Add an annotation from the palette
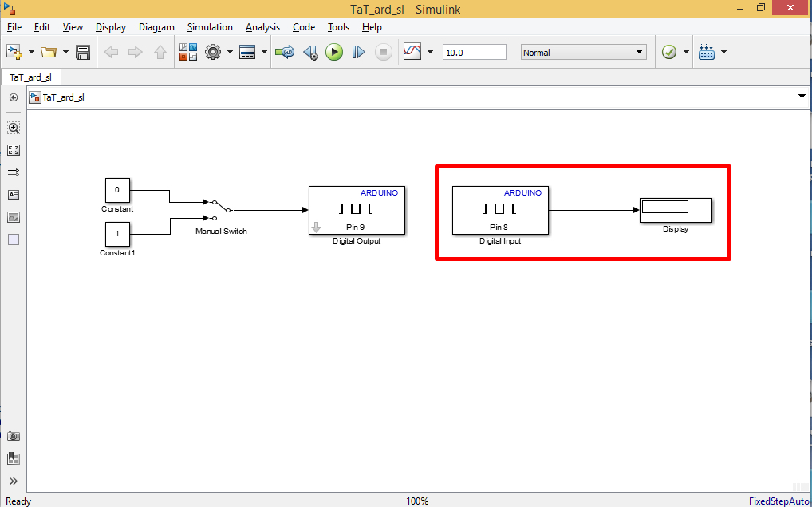The image size is (812, 507). pyautogui.click(x=14, y=195)
